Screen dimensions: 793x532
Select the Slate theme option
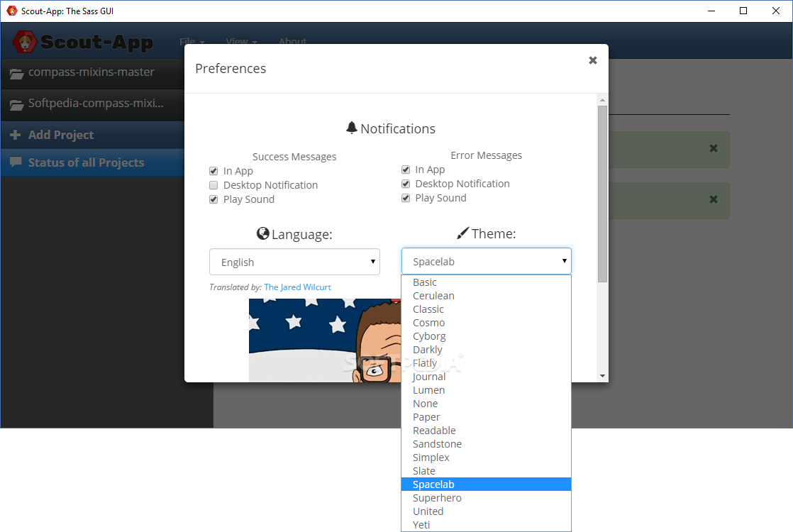486,471
